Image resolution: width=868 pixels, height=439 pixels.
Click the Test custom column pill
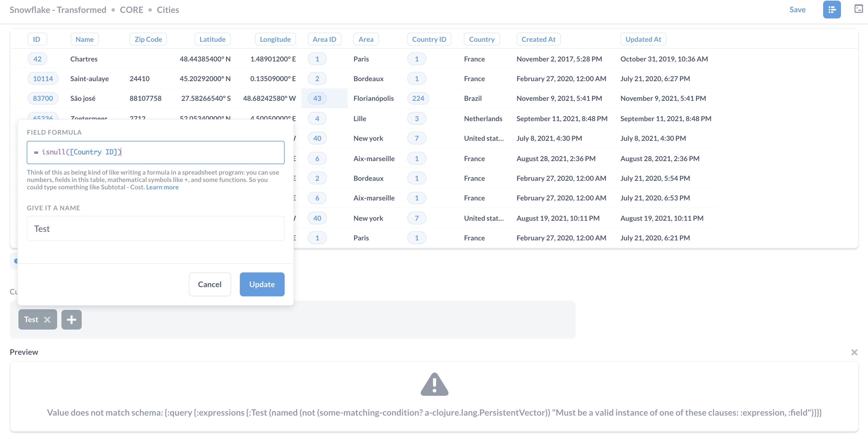click(x=31, y=319)
